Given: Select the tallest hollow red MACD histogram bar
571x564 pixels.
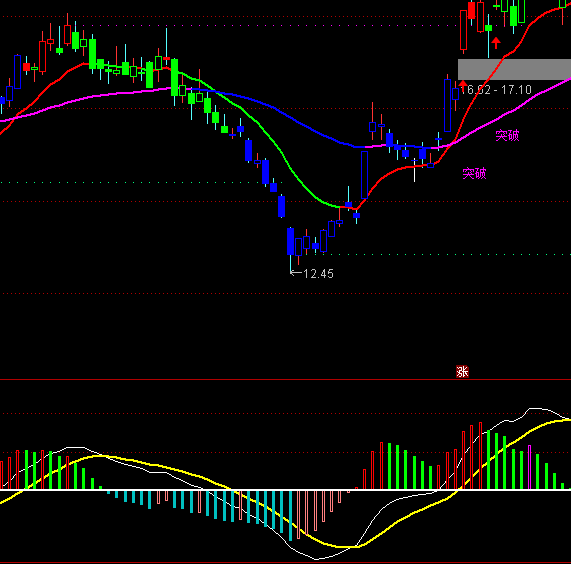Looking at the screenshot, I should coord(480,456).
